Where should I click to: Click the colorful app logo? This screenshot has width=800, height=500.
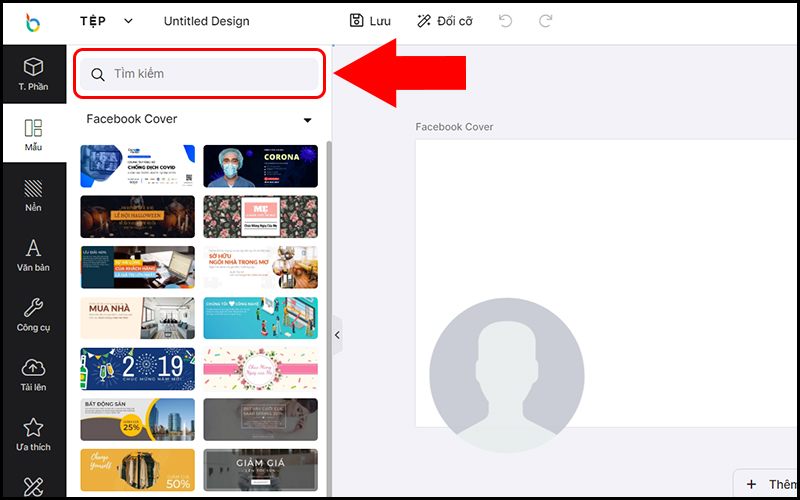[x=33, y=22]
